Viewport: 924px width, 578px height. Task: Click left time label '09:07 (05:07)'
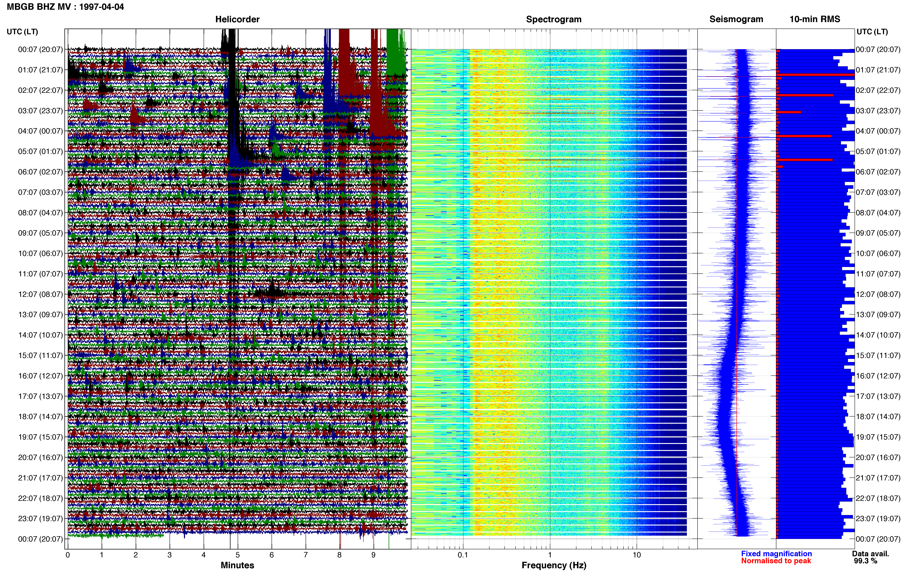pyautogui.click(x=41, y=233)
